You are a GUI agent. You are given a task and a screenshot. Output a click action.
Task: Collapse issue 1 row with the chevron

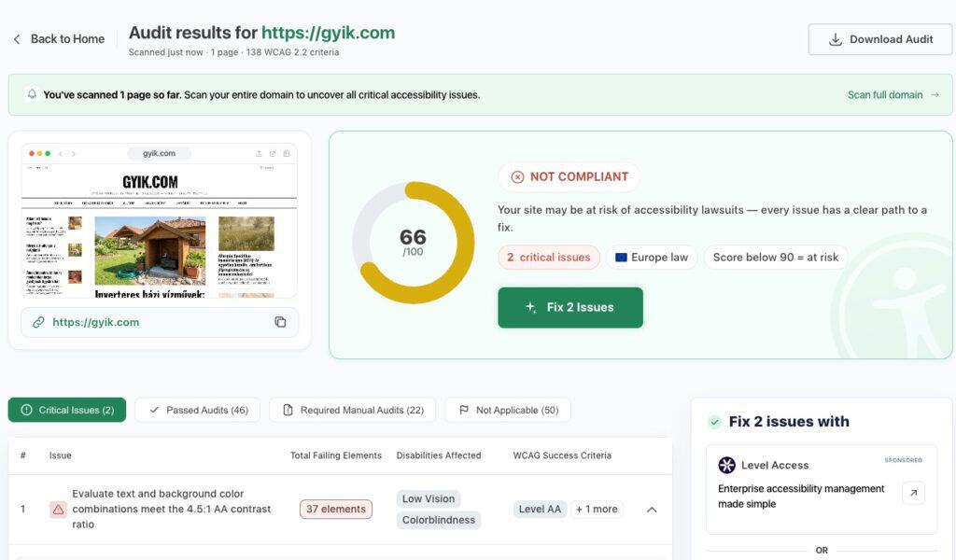tap(652, 510)
